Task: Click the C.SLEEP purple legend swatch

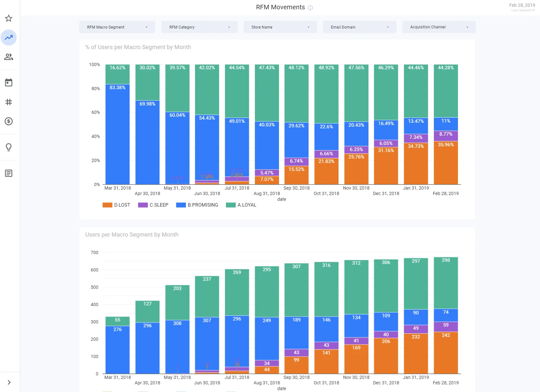Action: (x=143, y=205)
